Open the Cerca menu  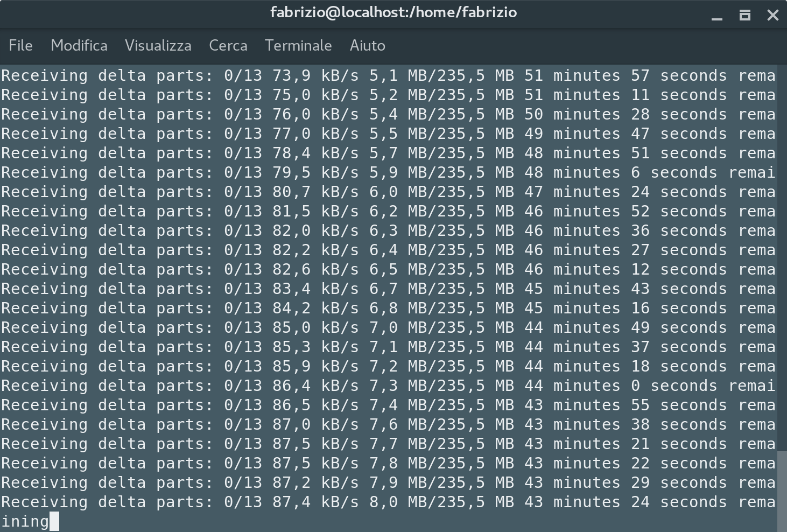click(x=228, y=46)
